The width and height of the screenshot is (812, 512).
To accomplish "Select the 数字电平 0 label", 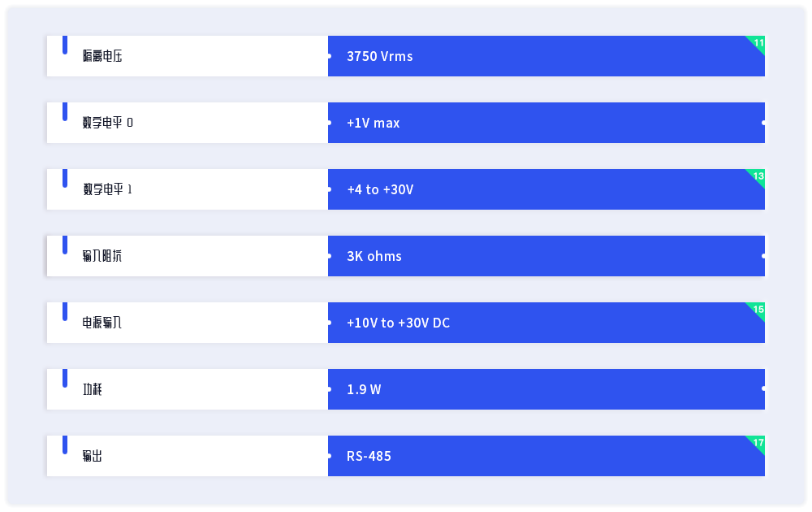I will [107, 123].
